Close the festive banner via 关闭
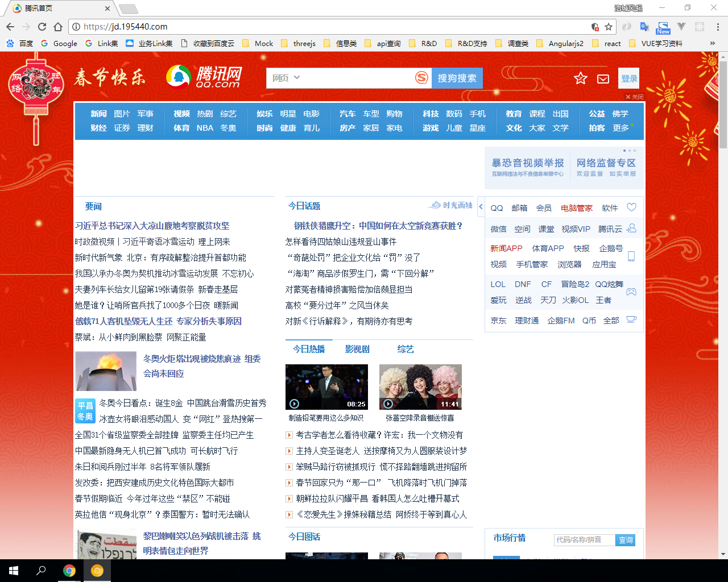 (x=635, y=97)
